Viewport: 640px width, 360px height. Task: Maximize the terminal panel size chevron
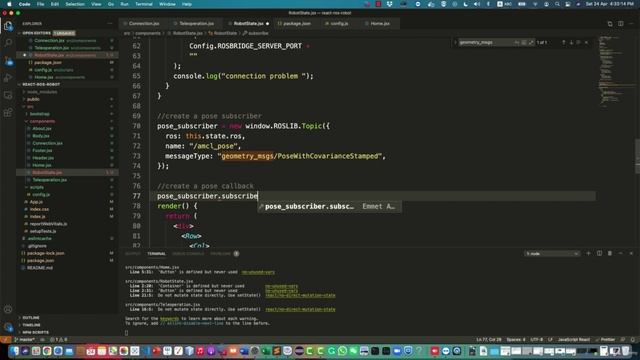click(x=620, y=253)
